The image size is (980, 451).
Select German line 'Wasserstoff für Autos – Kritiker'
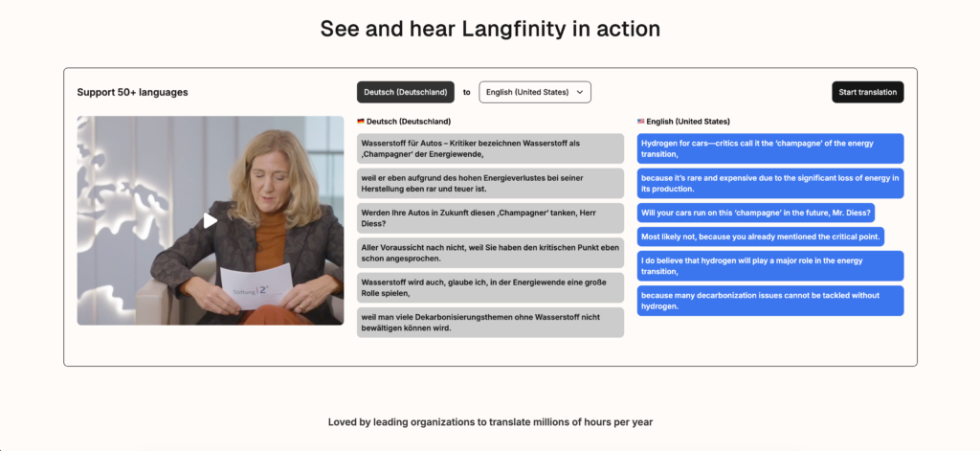pyautogui.click(x=490, y=148)
